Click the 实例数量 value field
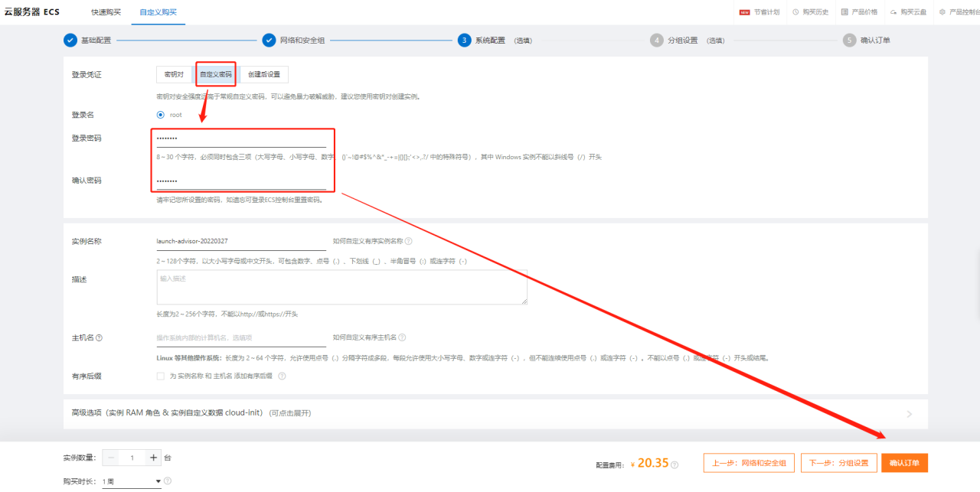Image resolution: width=980 pixels, height=492 pixels. tap(132, 458)
